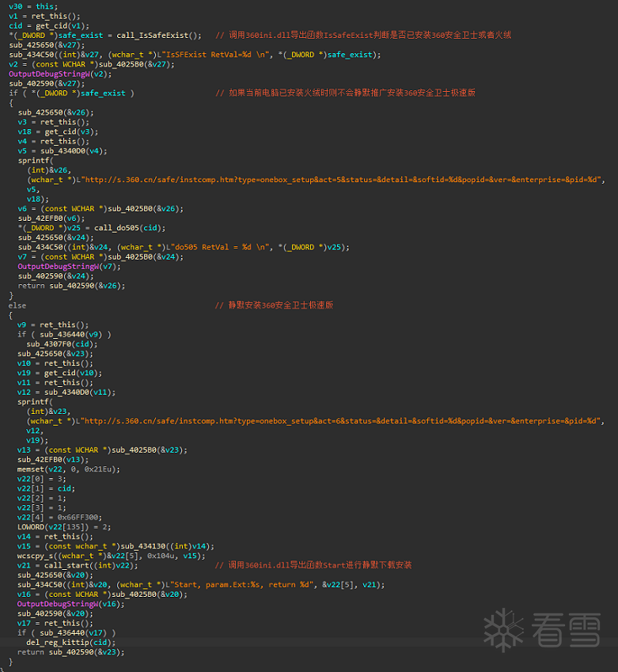This screenshot has height=672, width=618.
Task: Select 'LOWORD(v22[135]) = 2;' line
Action: (64, 527)
